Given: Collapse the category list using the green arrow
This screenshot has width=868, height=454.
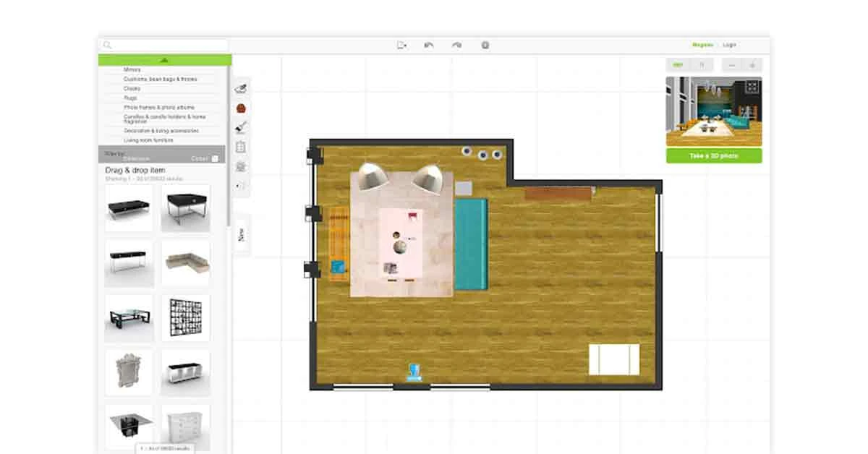Looking at the screenshot, I should coord(163,60).
